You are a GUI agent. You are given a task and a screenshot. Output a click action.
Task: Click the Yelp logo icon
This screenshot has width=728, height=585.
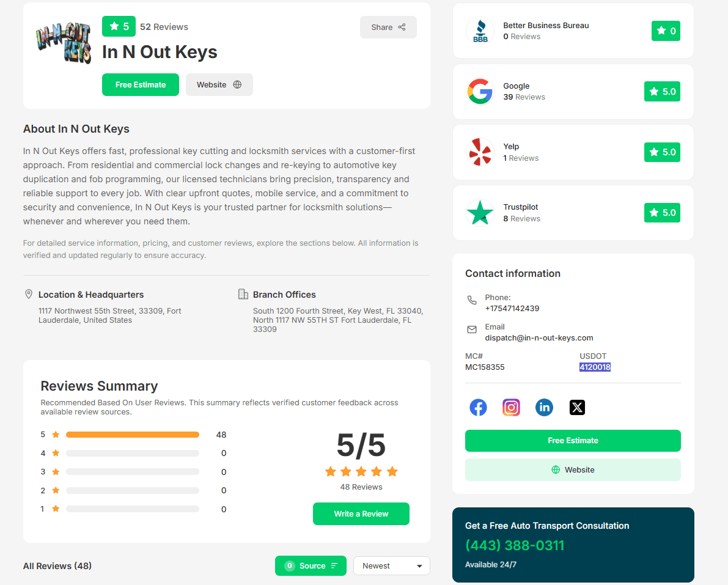click(480, 152)
